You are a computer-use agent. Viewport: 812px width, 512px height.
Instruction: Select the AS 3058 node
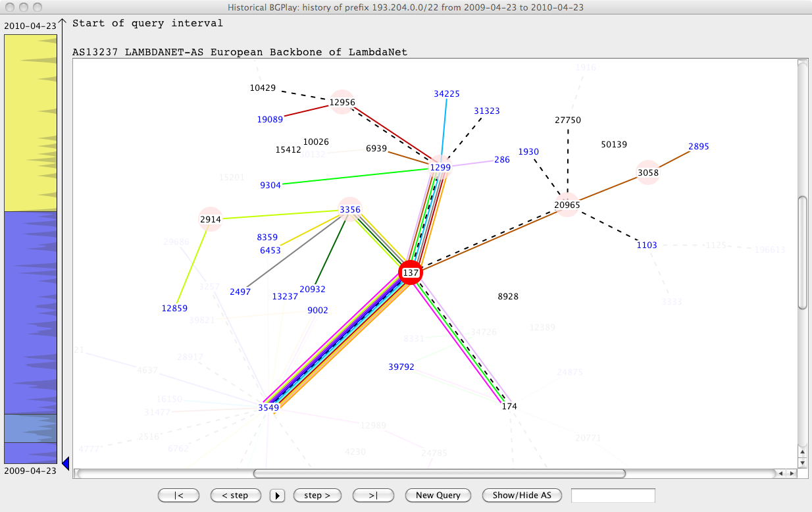pos(647,172)
